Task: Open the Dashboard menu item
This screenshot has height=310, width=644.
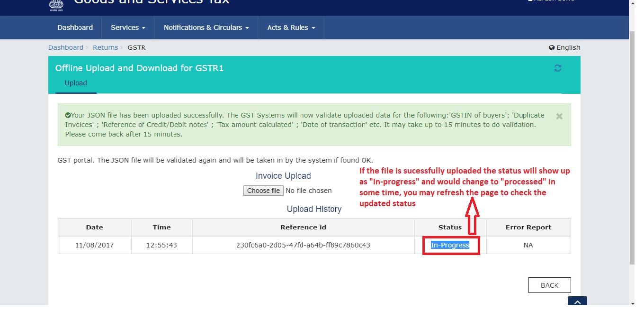Action: click(75, 27)
